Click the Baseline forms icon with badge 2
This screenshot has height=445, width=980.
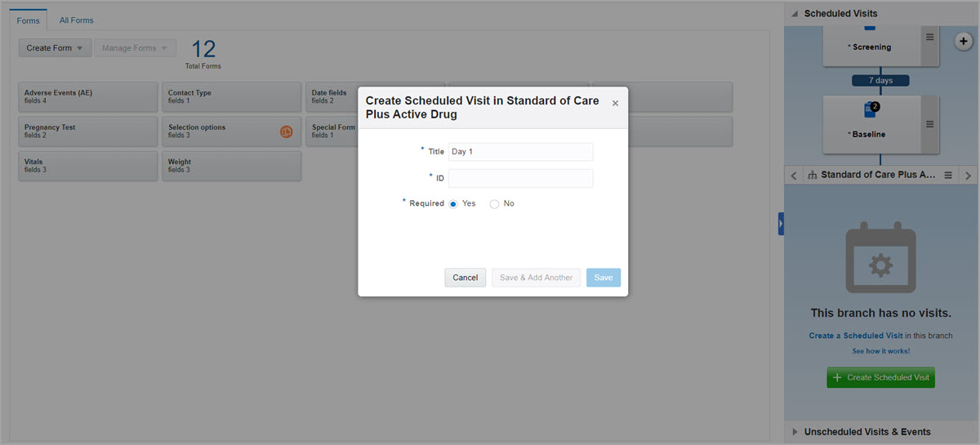(x=870, y=110)
